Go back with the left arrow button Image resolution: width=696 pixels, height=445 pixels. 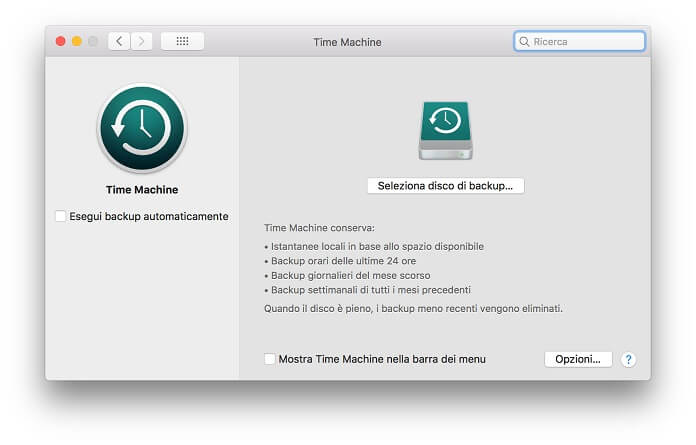pos(120,41)
